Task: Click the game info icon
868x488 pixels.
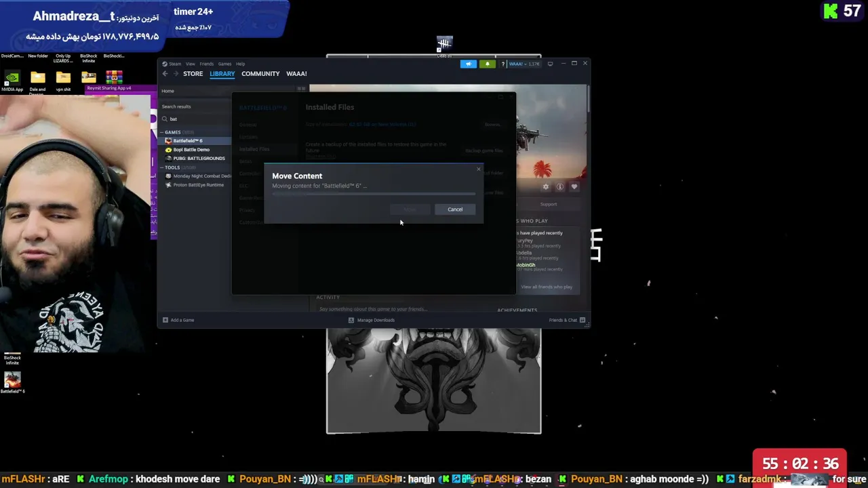Action: (560, 186)
